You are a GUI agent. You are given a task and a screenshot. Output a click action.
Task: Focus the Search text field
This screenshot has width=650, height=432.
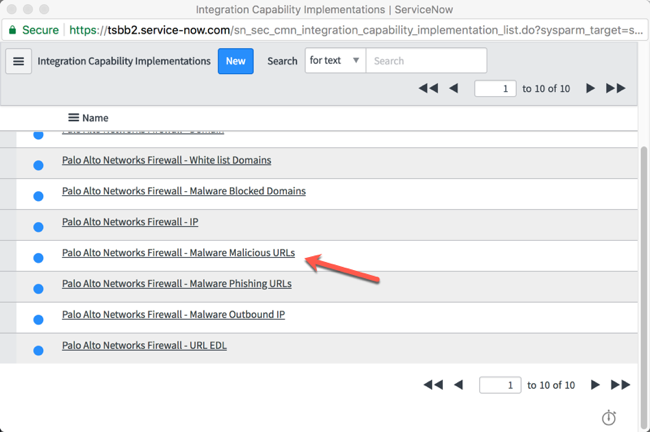click(x=426, y=61)
